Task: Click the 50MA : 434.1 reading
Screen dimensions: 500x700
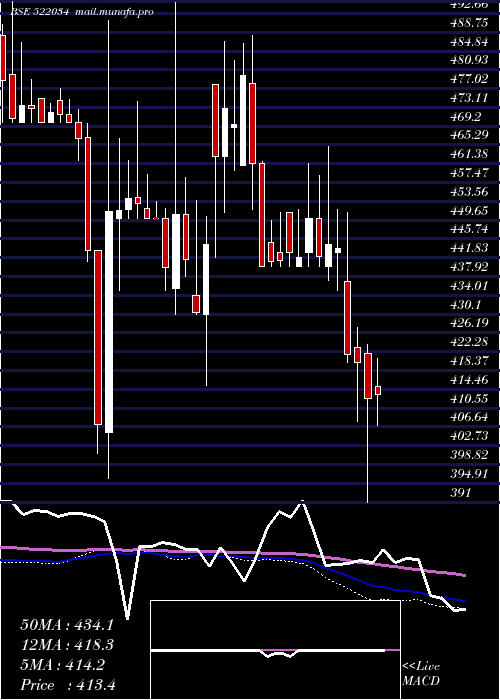Action: [67, 625]
